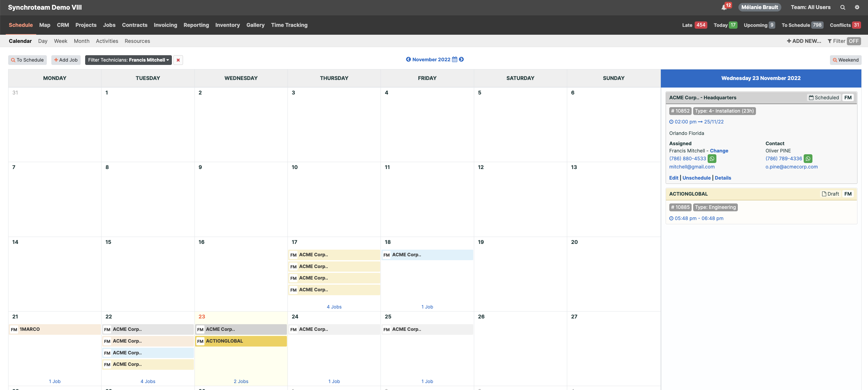Click Details link in job card

[723, 178]
